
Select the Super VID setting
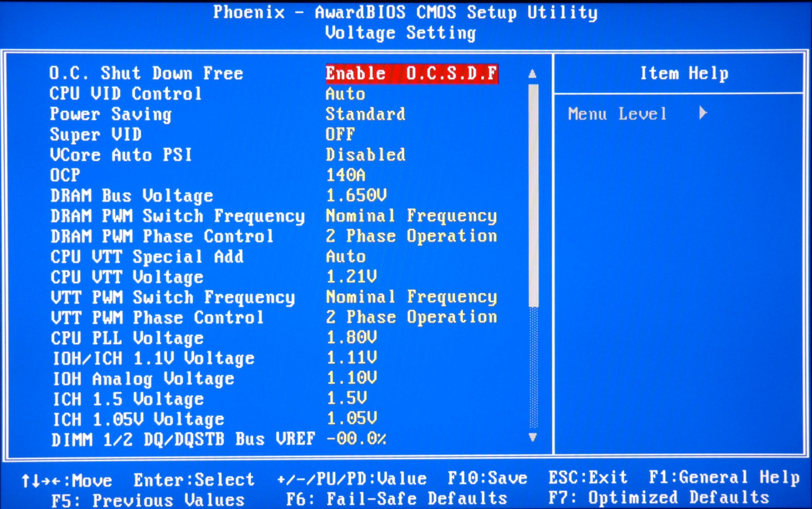(96, 134)
